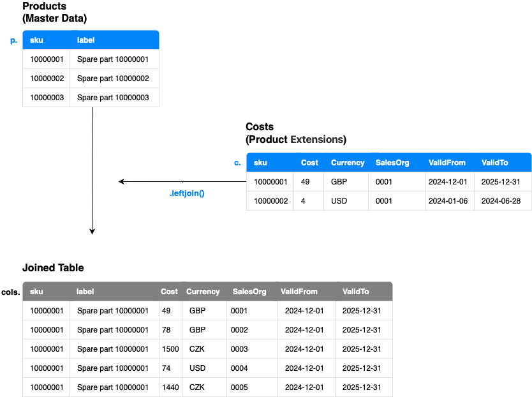Click the blue .leftjoin() label

(187, 193)
